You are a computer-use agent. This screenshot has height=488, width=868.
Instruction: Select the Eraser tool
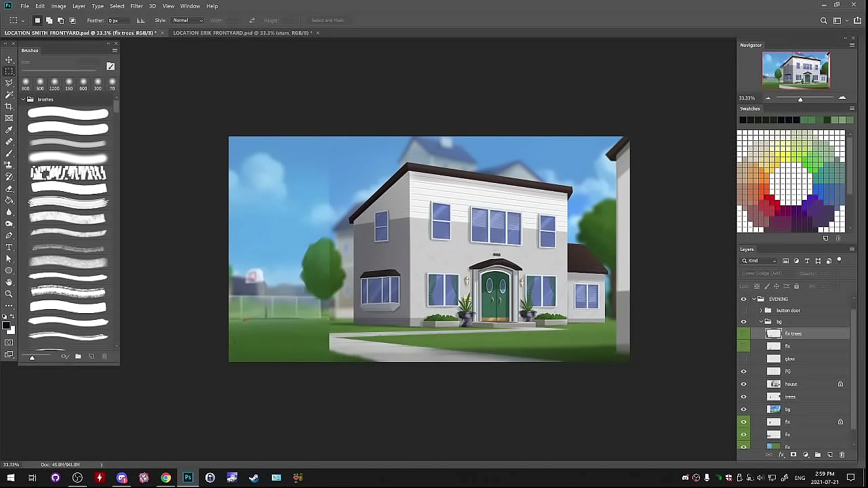(x=9, y=188)
